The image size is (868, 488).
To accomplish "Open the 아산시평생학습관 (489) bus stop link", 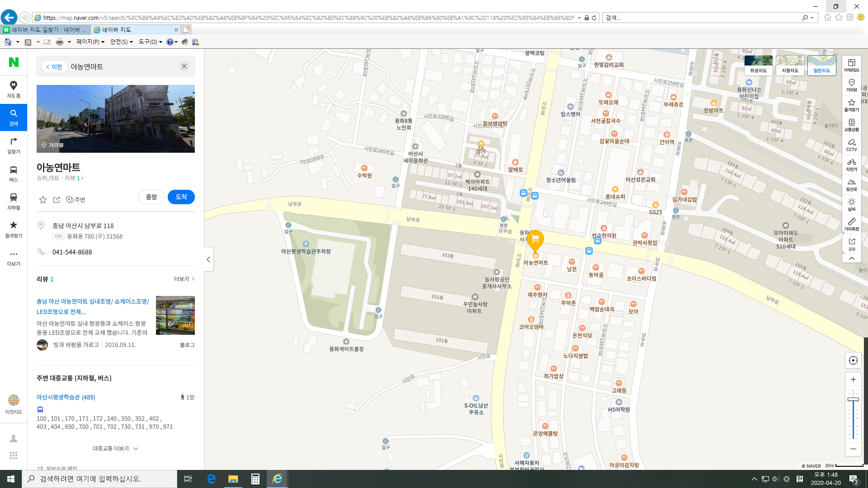I will coord(66,397).
